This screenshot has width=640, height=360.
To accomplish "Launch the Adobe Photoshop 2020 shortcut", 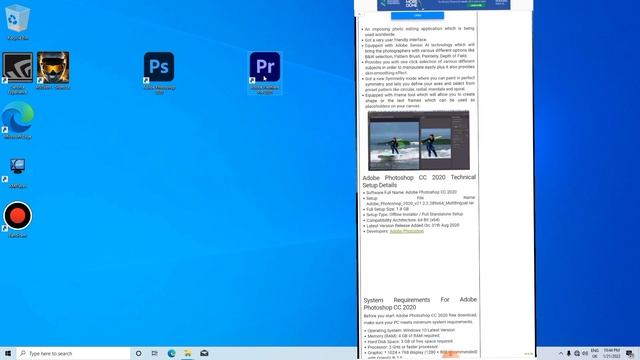I will [x=159, y=73].
